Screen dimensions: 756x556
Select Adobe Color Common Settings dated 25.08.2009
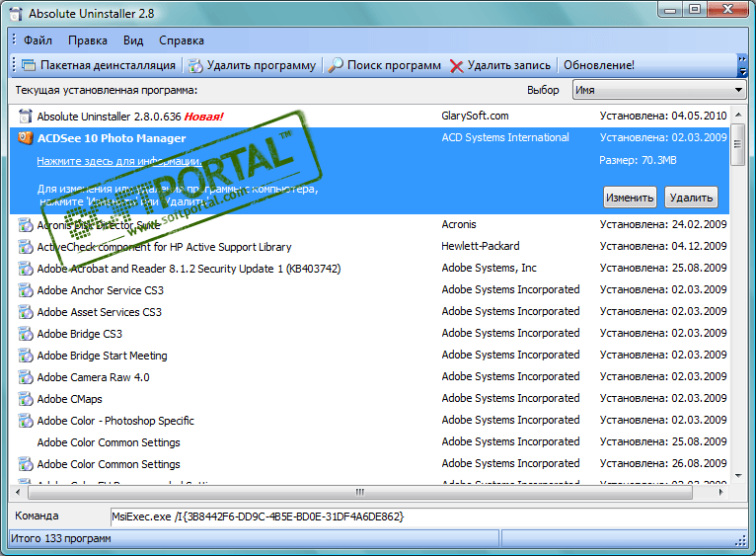(x=369, y=442)
